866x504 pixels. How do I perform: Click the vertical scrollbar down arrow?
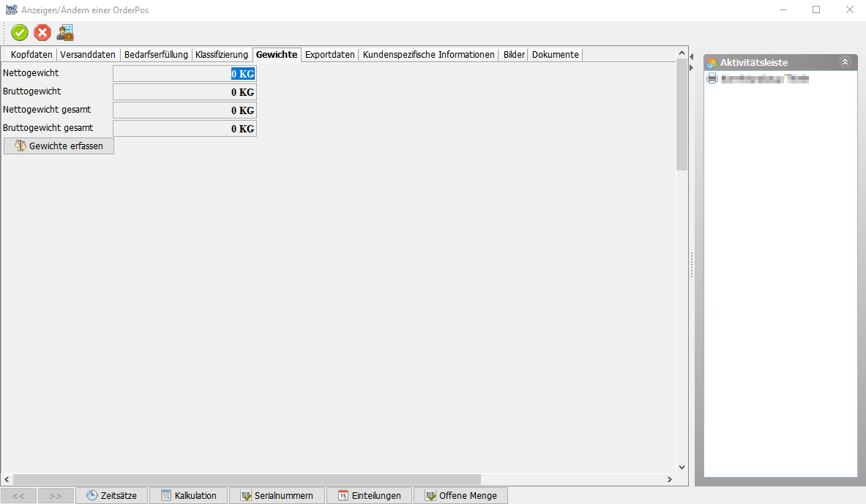pyautogui.click(x=682, y=467)
